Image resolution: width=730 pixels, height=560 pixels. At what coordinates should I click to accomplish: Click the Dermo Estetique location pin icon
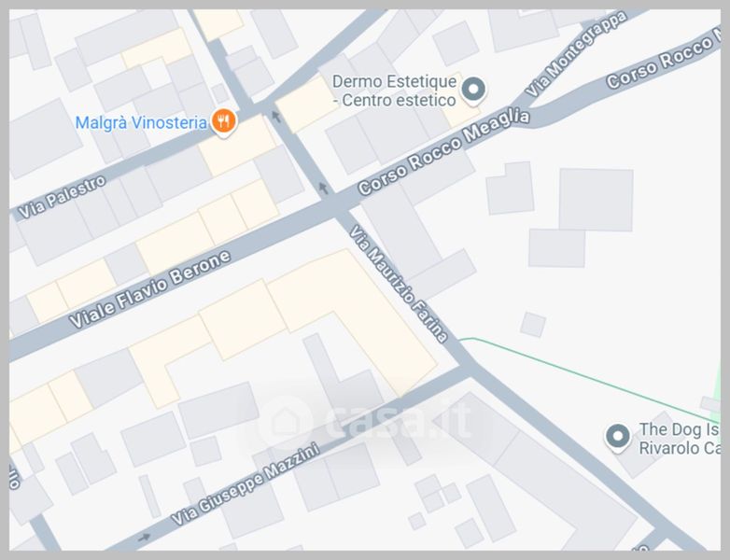[473, 90]
